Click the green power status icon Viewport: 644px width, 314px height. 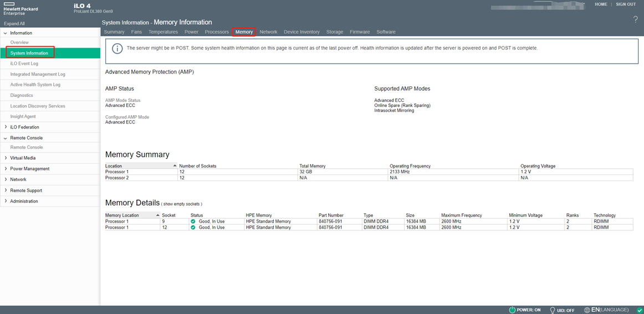pos(512,310)
